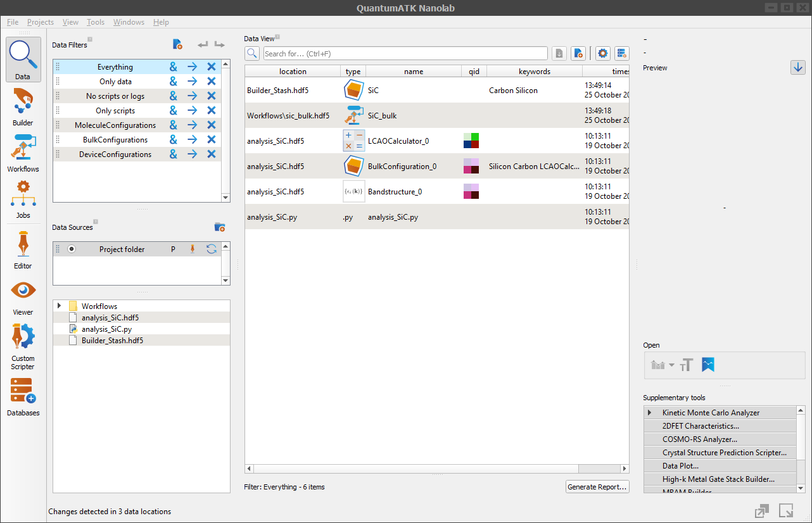Click qid color swatch of BulkConfiguration_0

tap(471, 166)
